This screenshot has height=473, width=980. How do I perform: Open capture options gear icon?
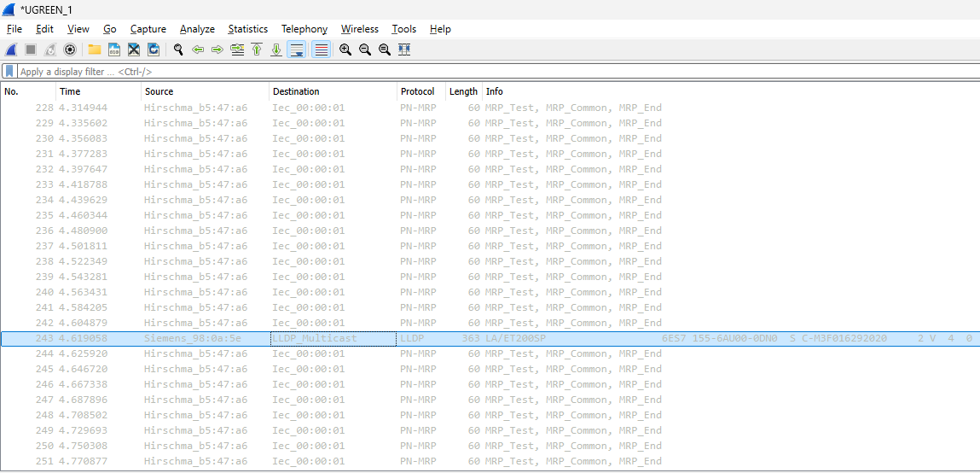(x=71, y=50)
